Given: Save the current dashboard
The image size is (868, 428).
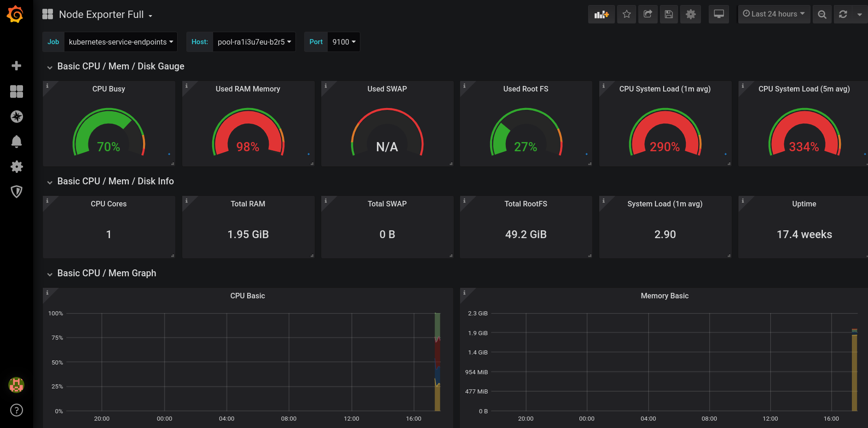Looking at the screenshot, I should tap(669, 14).
